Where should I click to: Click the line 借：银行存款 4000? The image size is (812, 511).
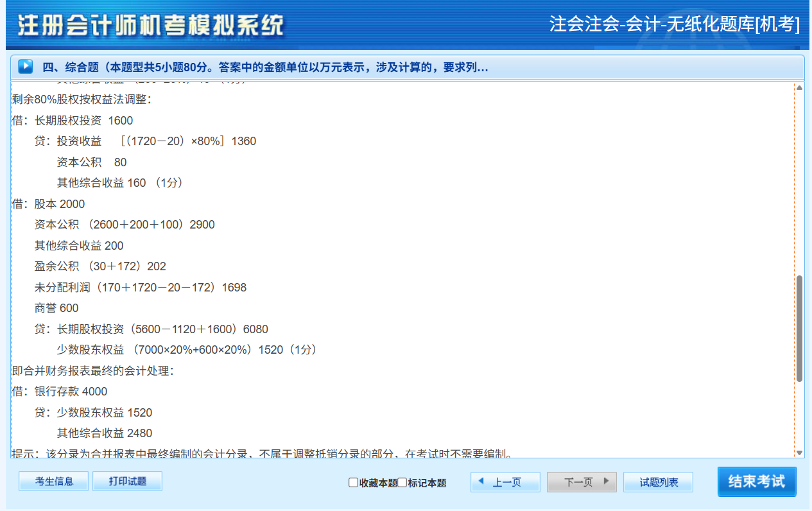click(60, 392)
